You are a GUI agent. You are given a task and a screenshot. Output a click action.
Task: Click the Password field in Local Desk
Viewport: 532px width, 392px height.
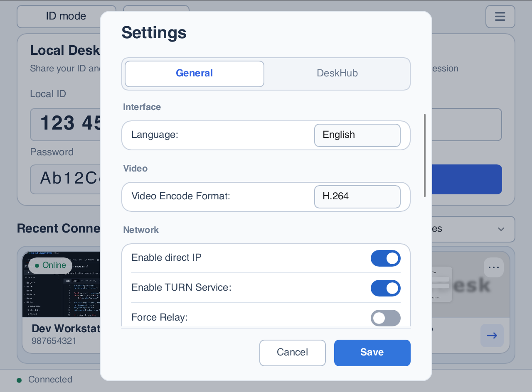(x=65, y=179)
